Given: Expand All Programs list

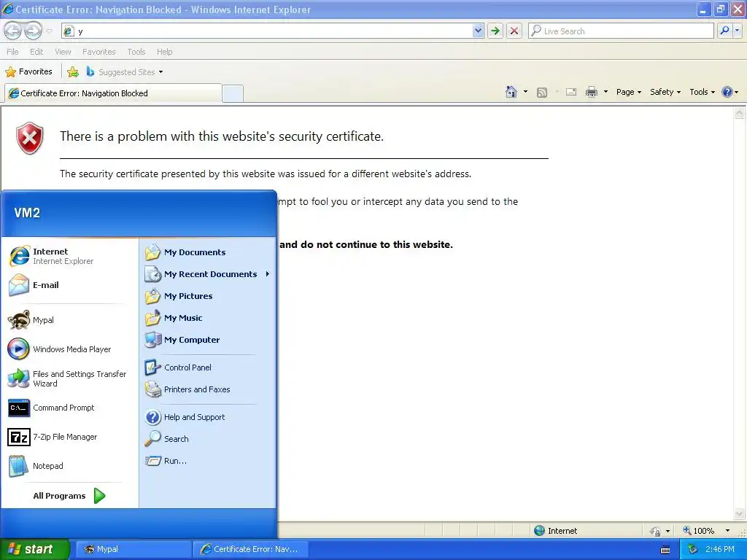Looking at the screenshot, I should click(x=69, y=496).
